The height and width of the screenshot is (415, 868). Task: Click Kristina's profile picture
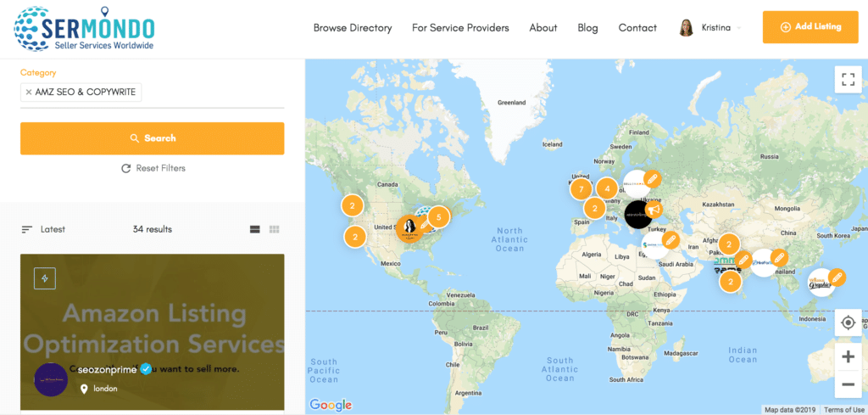coord(686,28)
